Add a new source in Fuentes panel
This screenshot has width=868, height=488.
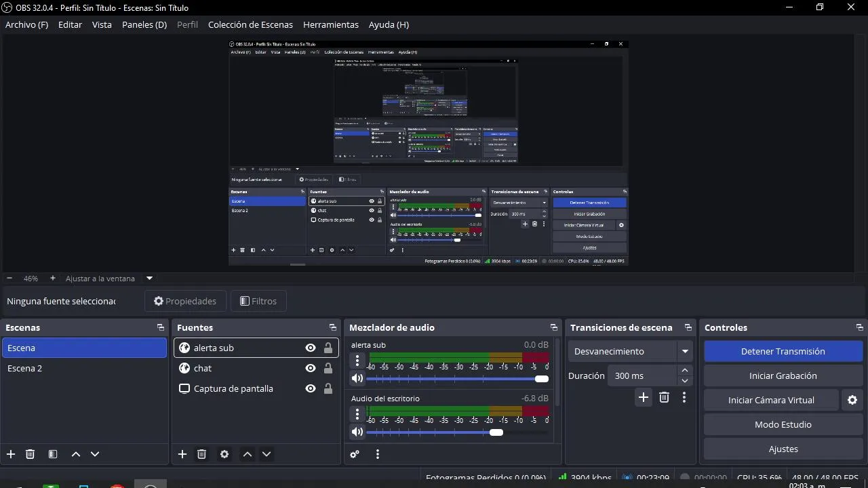click(182, 454)
